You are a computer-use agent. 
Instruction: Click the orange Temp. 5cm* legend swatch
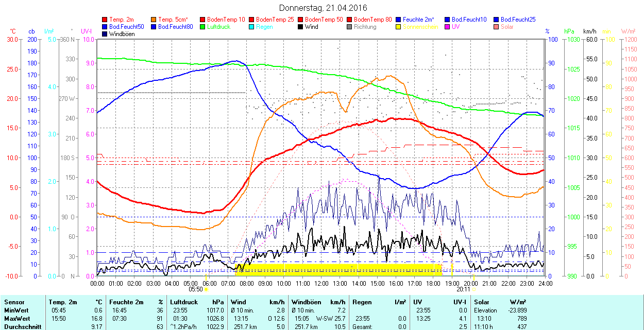[154, 20]
